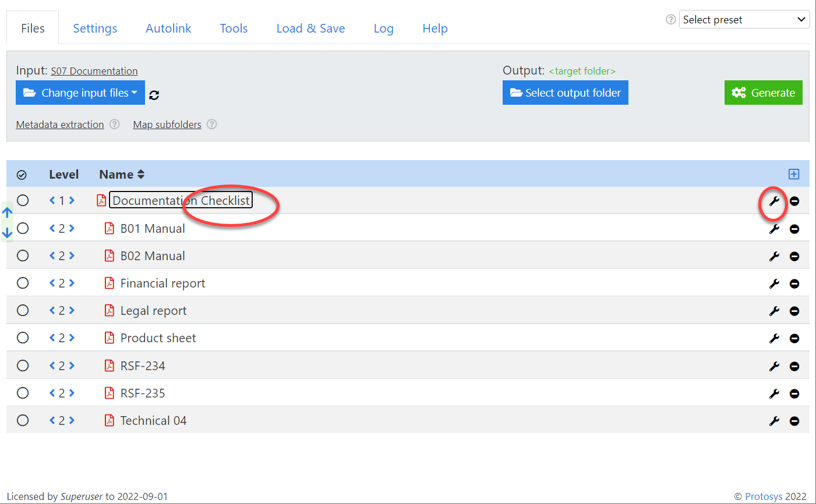Select the radio button for RSF-234
The height and width of the screenshot is (504, 816).
tap(23, 365)
